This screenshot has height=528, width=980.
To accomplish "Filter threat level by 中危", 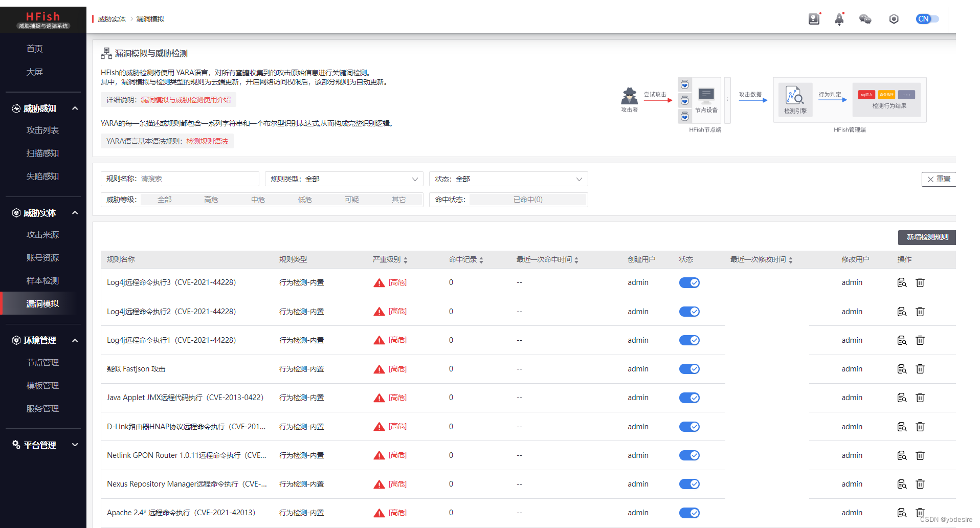I will [258, 200].
